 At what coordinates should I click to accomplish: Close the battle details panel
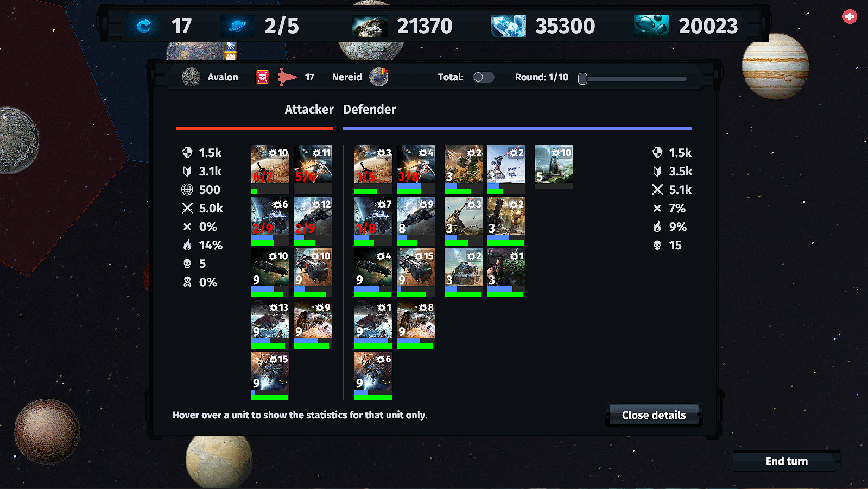(654, 415)
